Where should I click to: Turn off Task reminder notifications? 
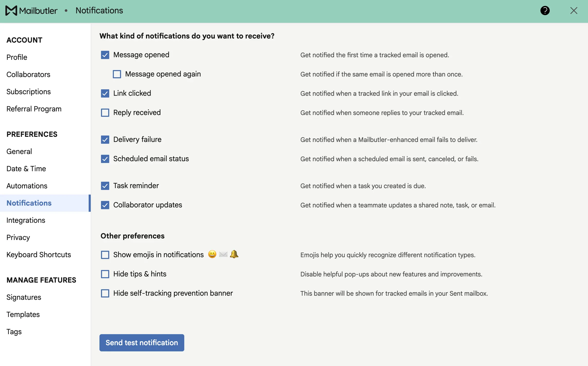click(x=105, y=186)
